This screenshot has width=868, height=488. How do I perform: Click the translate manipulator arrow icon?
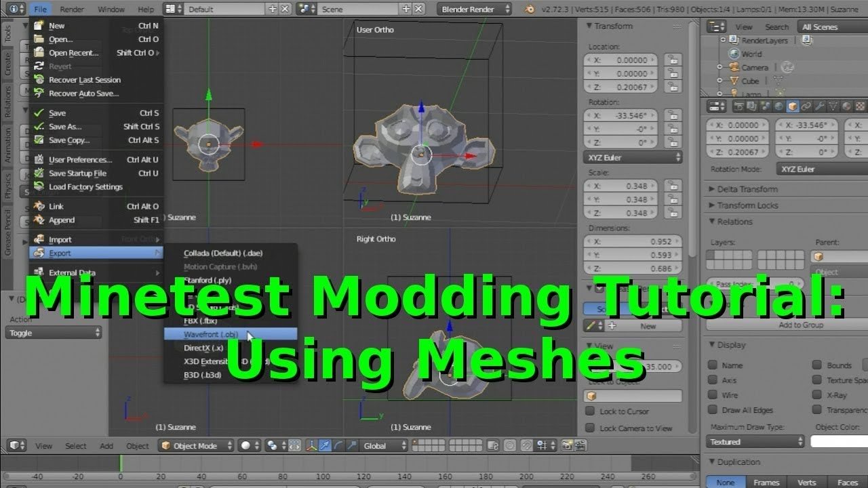click(x=325, y=446)
